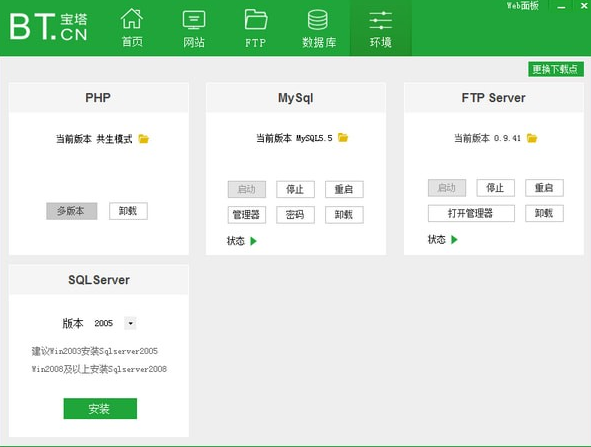The height and width of the screenshot is (447, 591).
Task: Open the FTP tab
Action: pyautogui.click(x=256, y=28)
